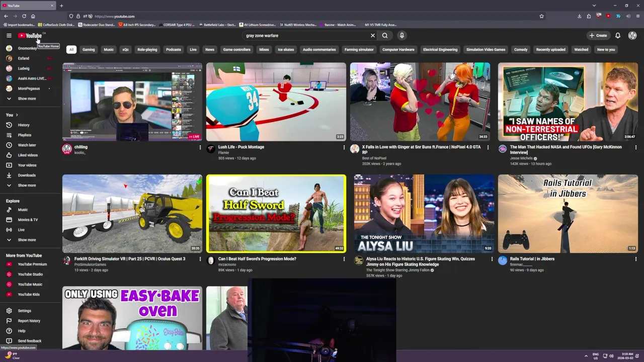Viewport: 644px width, 362px height.
Task: Click the search field with gray zone warfare
Action: coord(306,36)
